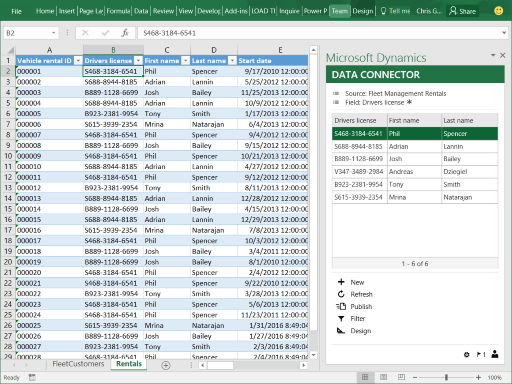Click the New plus icon in Data Connector

[341, 282]
